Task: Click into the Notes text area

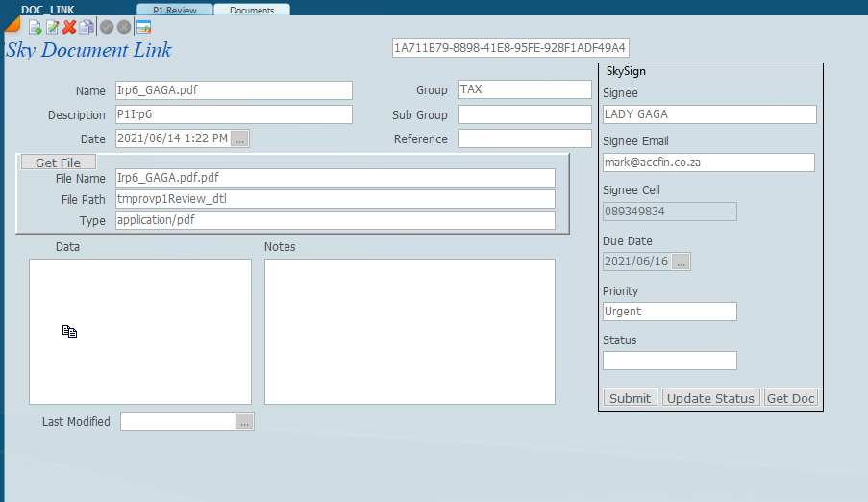Action: pos(409,331)
